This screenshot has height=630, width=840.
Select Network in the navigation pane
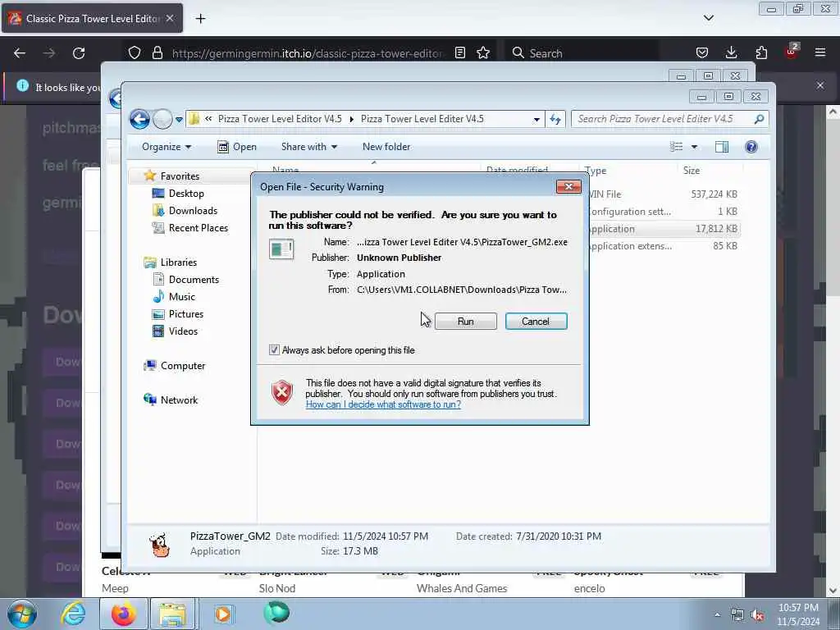179,400
